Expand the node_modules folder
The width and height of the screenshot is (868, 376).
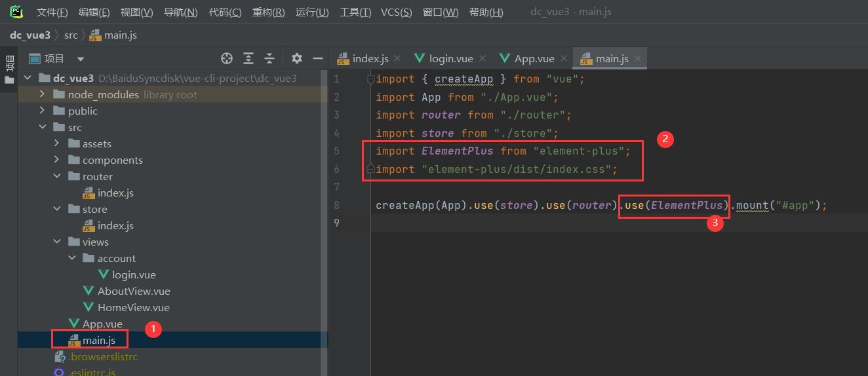point(42,94)
